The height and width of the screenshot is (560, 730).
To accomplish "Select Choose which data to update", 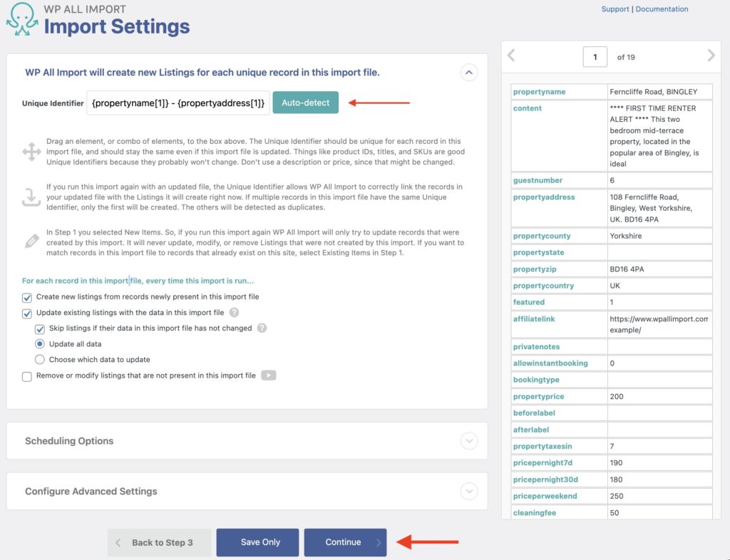I will (x=41, y=360).
